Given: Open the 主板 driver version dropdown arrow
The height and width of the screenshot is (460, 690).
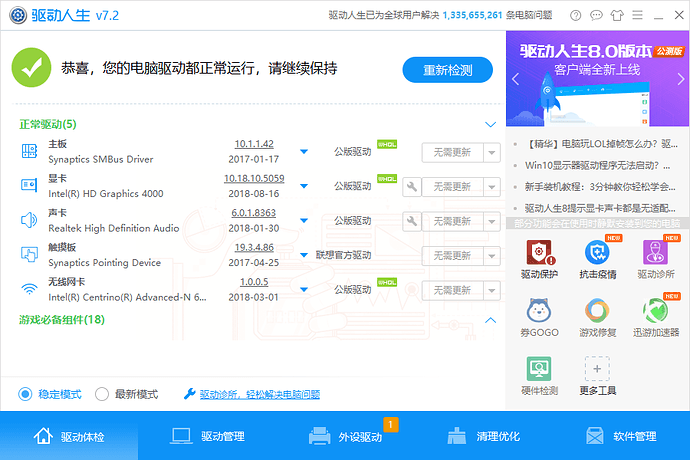Looking at the screenshot, I should [x=304, y=151].
